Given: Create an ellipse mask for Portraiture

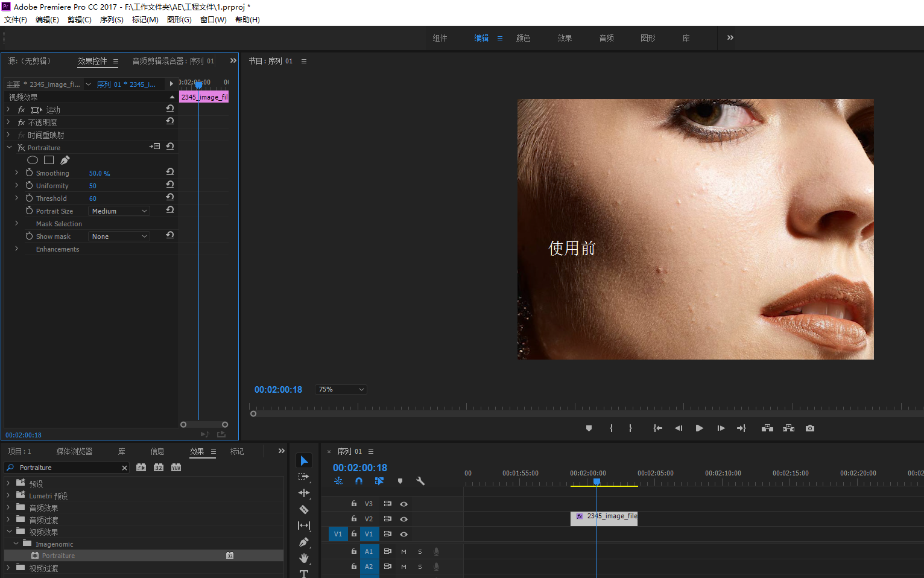Looking at the screenshot, I should 33,160.
